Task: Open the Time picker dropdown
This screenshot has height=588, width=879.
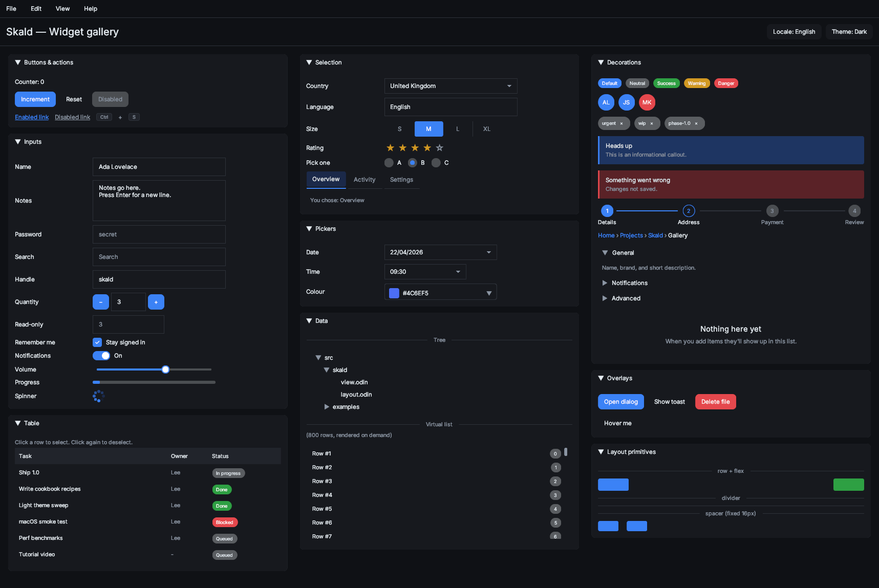Action: click(425, 272)
